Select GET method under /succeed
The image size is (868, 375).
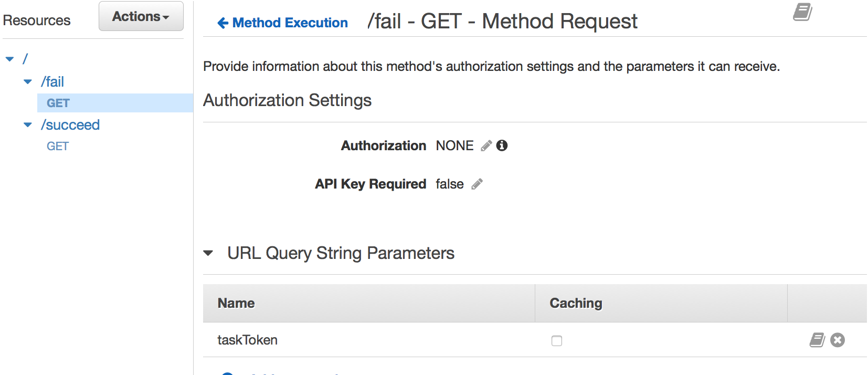[x=58, y=146]
